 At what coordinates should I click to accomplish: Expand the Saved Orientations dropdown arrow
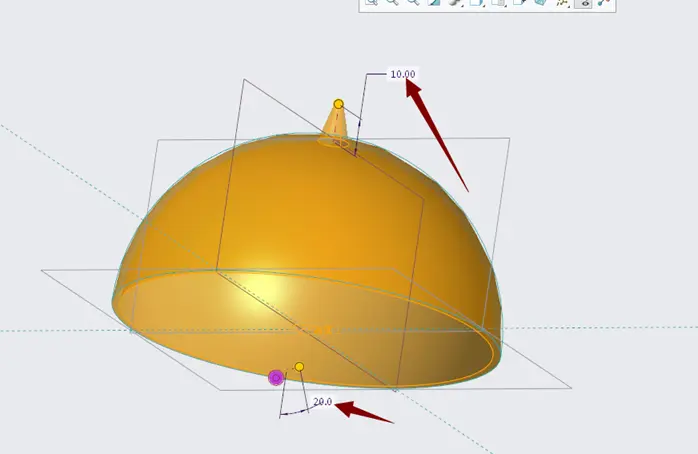tap(484, 6)
